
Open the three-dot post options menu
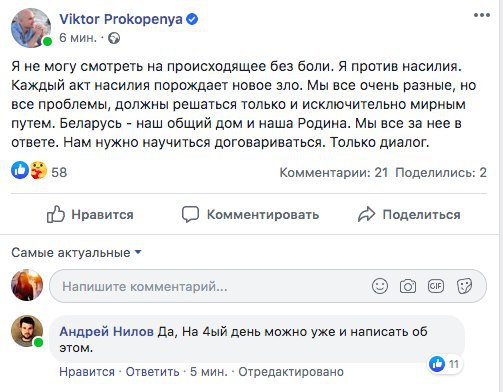point(482,15)
